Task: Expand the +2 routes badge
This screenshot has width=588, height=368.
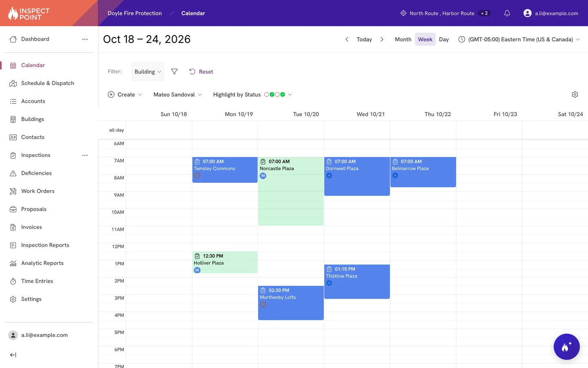Action: pyautogui.click(x=484, y=13)
